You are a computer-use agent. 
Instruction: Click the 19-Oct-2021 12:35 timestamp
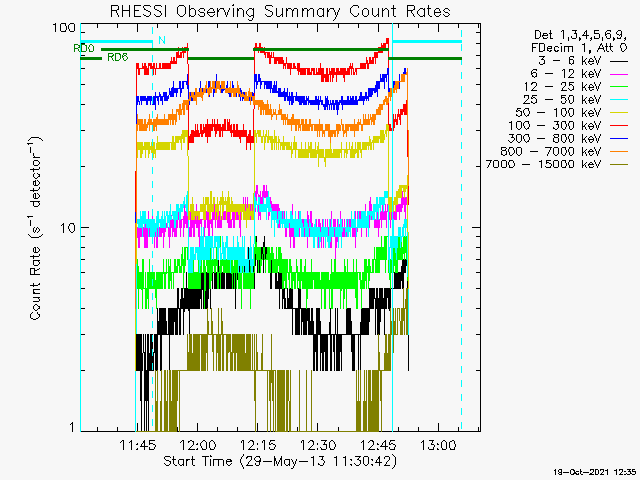tap(595, 472)
